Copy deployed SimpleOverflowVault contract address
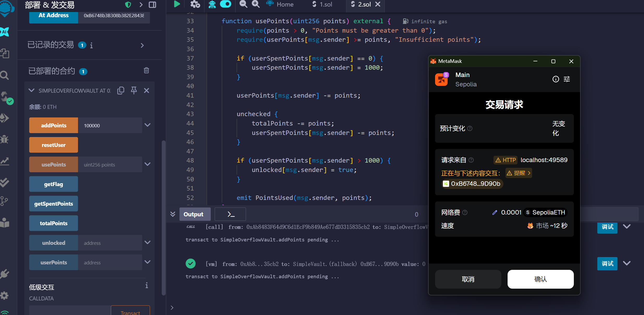 coord(121,91)
